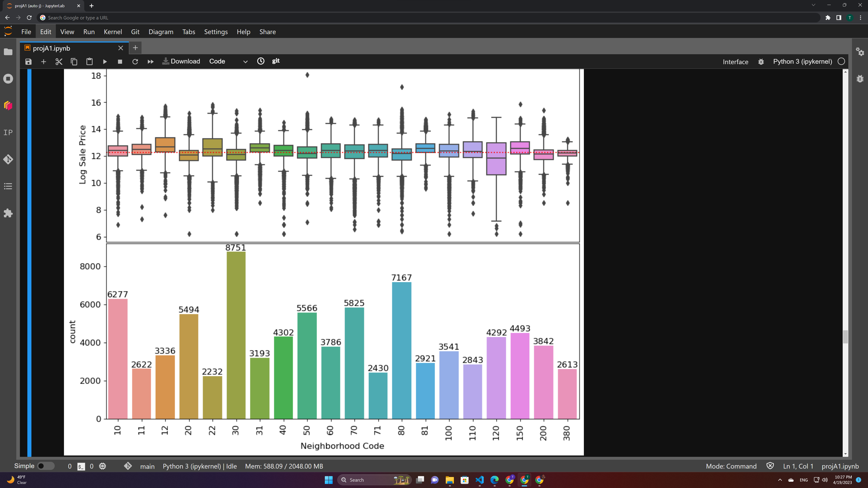The image size is (868, 488).
Task: Restart the kernel with the refresh icon
Action: click(135, 62)
